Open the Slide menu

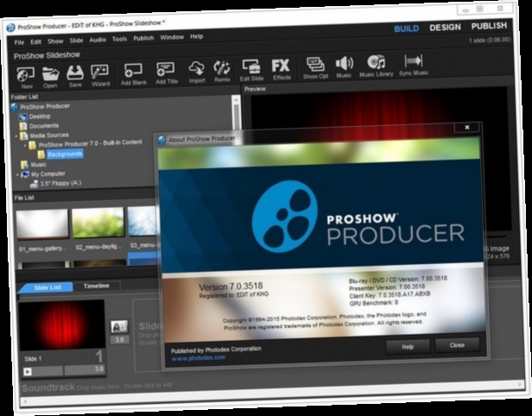tap(76, 41)
